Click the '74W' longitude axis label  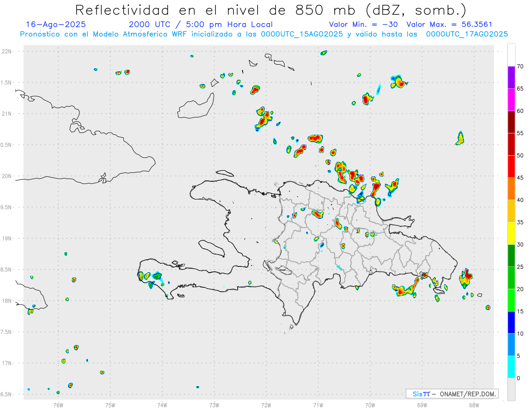click(x=162, y=404)
